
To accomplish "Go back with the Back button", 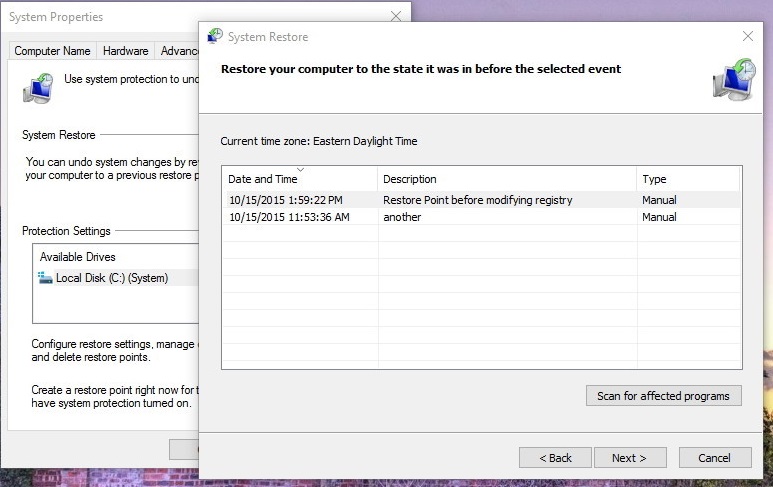I will (x=555, y=458).
